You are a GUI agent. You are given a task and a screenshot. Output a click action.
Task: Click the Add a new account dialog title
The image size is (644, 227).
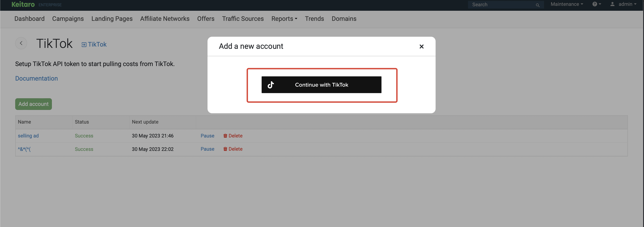[251, 46]
